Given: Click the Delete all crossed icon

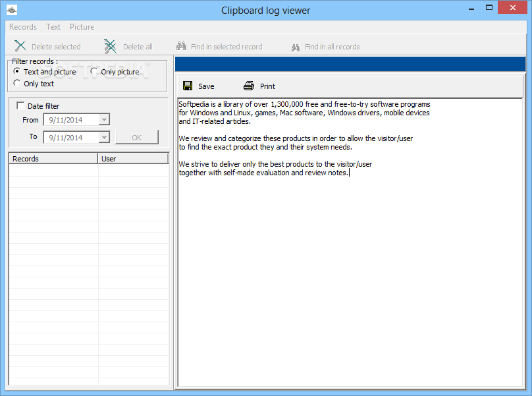Looking at the screenshot, I should coord(109,46).
